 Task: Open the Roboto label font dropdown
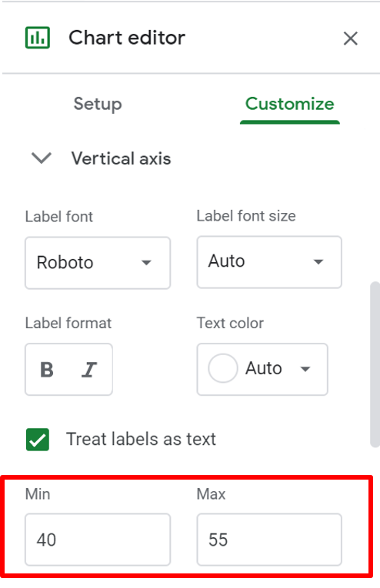(98, 263)
